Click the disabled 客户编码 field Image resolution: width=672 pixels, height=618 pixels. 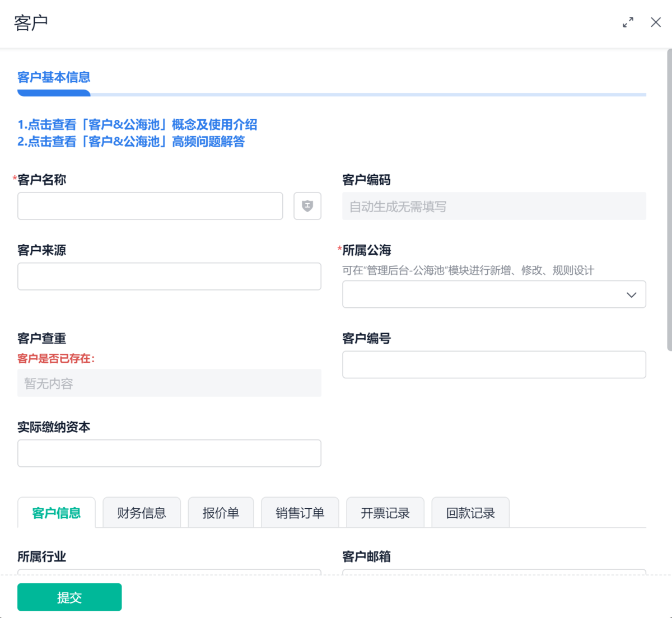[x=494, y=206]
